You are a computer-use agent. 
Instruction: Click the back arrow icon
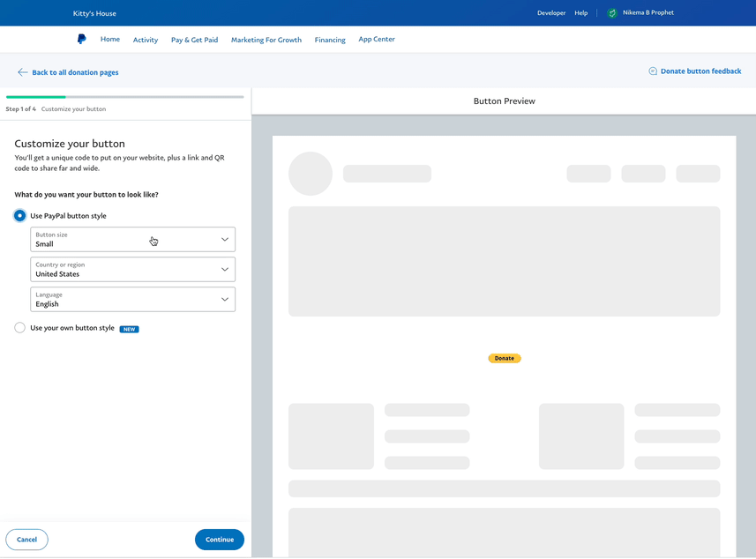click(x=22, y=72)
